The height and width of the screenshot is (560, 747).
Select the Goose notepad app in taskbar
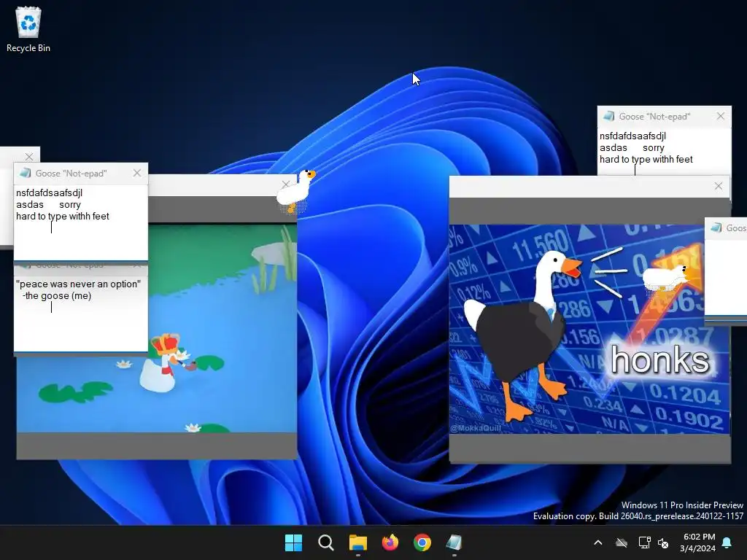pyautogui.click(x=454, y=542)
